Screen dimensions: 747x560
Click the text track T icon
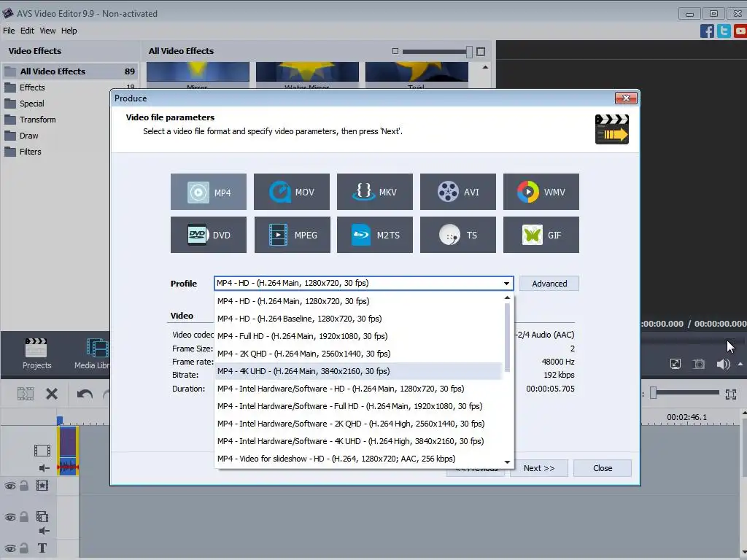coord(42,548)
